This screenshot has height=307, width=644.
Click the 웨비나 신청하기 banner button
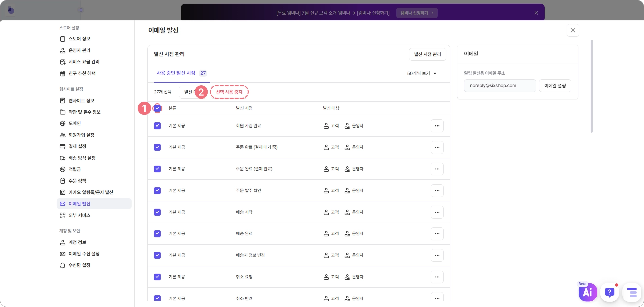coord(417,13)
